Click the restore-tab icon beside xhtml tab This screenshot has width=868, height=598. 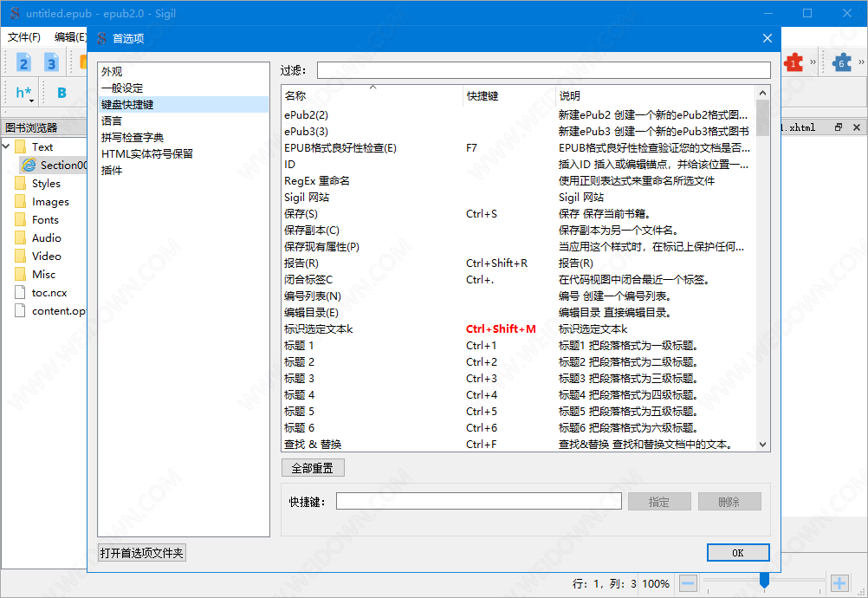839,127
